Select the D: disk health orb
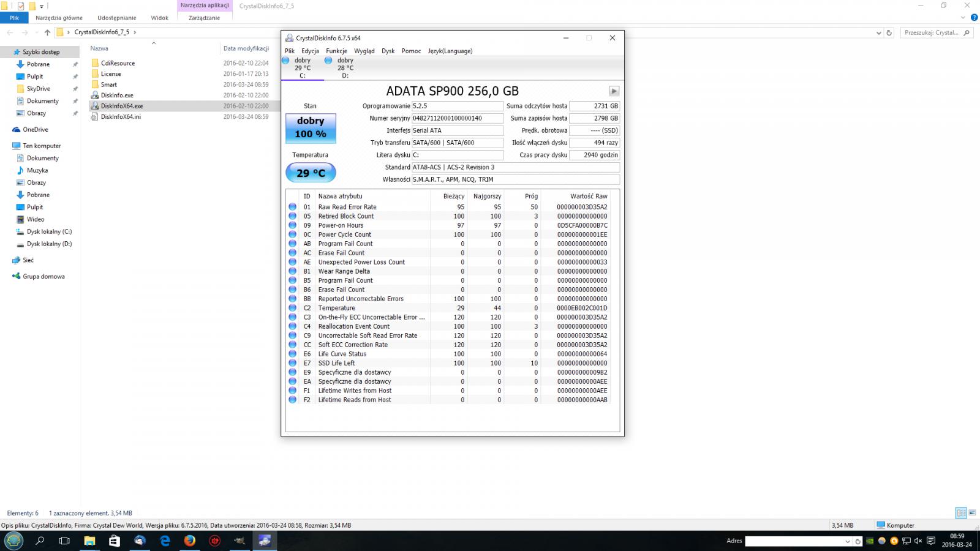980x551 pixels. (x=328, y=60)
